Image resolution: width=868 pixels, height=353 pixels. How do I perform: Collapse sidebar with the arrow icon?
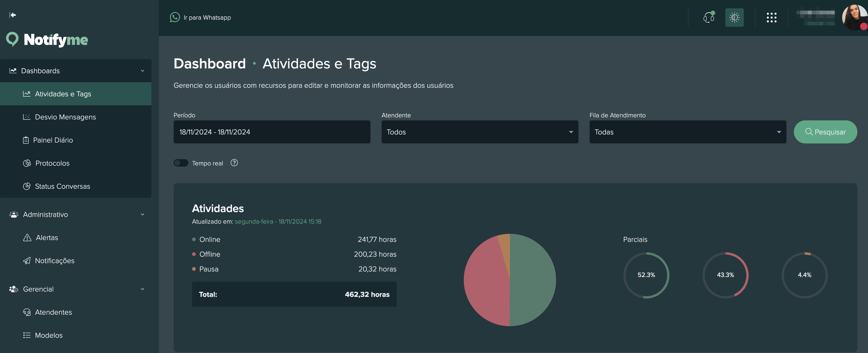[12, 15]
